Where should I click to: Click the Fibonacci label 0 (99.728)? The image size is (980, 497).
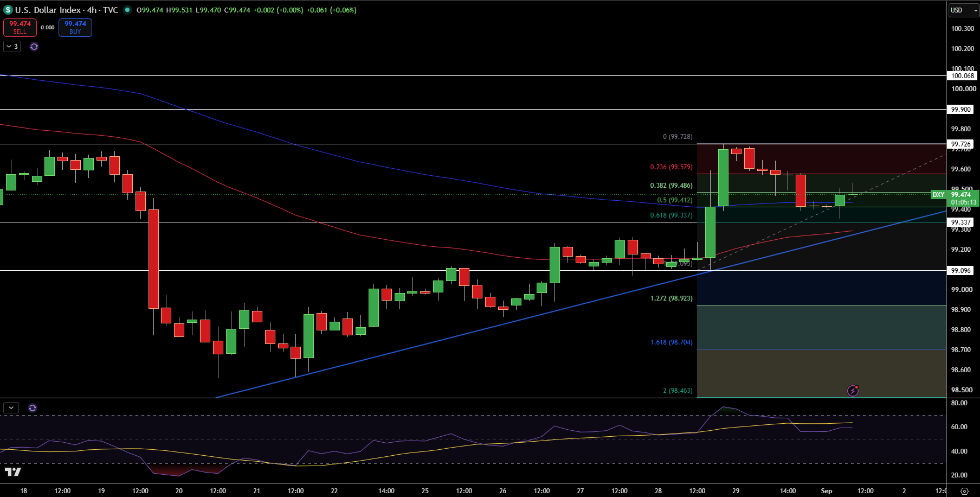tap(678, 137)
